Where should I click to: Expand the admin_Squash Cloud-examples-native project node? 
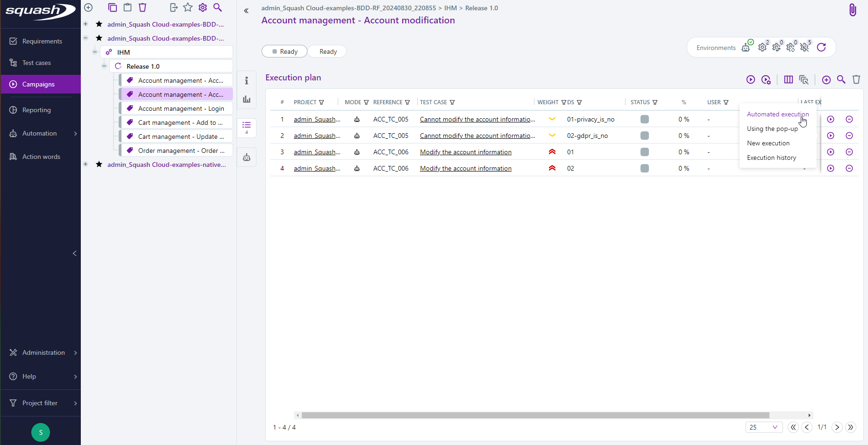point(85,164)
